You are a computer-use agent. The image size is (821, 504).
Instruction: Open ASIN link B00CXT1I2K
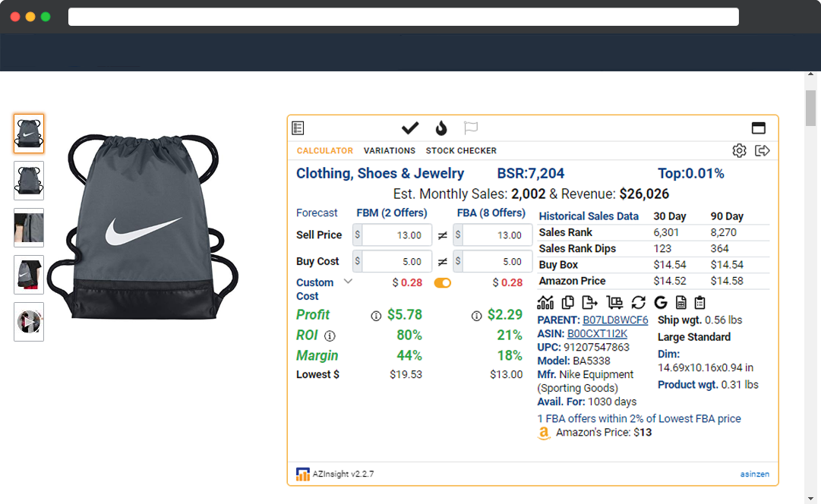[x=597, y=333]
